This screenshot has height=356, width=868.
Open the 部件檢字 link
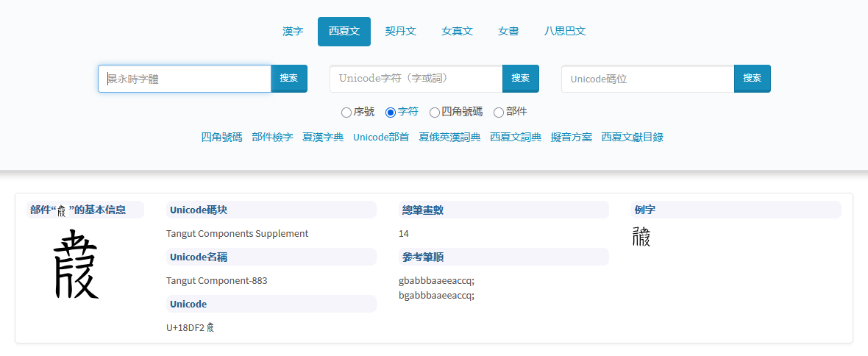272,137
